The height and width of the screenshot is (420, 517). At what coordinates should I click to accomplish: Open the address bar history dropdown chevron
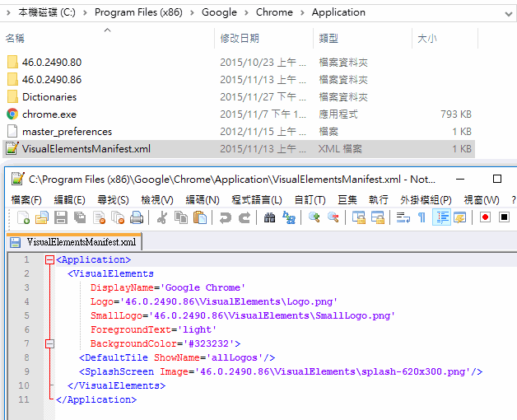[x=509, y=14]
